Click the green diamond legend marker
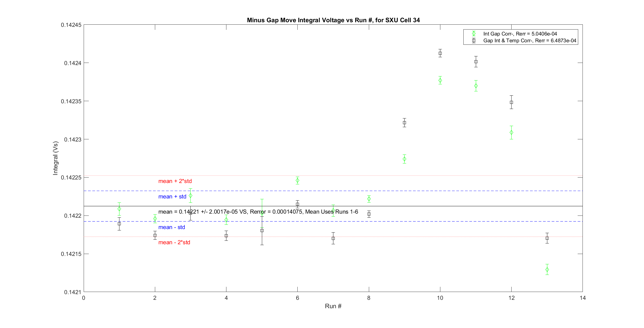Screen dimensions: 644x328 (x=474, y=34)
